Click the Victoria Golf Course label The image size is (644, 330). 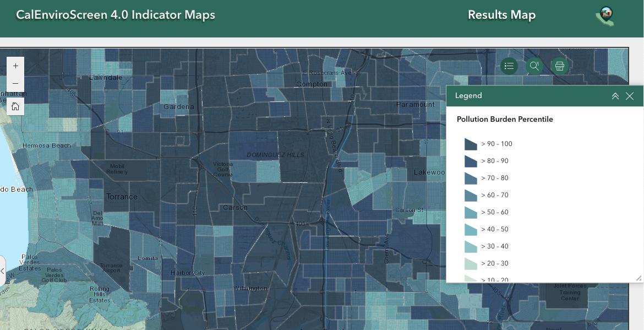pyautogui.click(x=222, y=169)
